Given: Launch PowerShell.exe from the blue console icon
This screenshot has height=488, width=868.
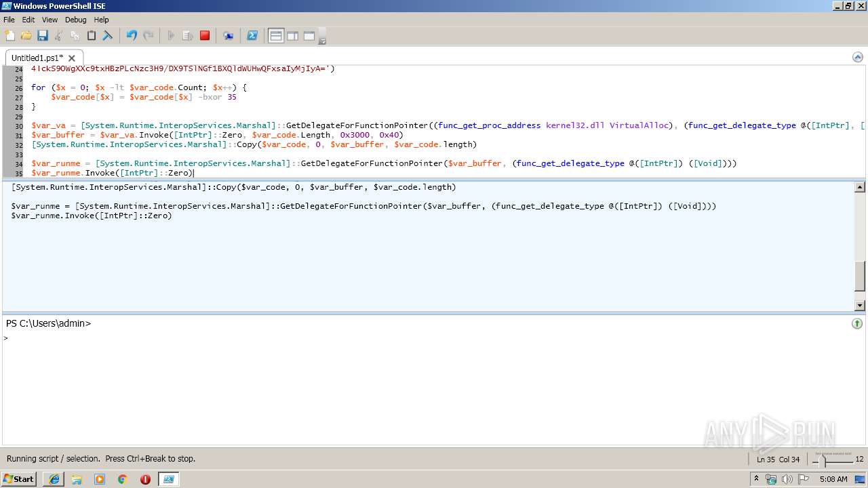Looking at the screenshot, I should click(252, 36).
